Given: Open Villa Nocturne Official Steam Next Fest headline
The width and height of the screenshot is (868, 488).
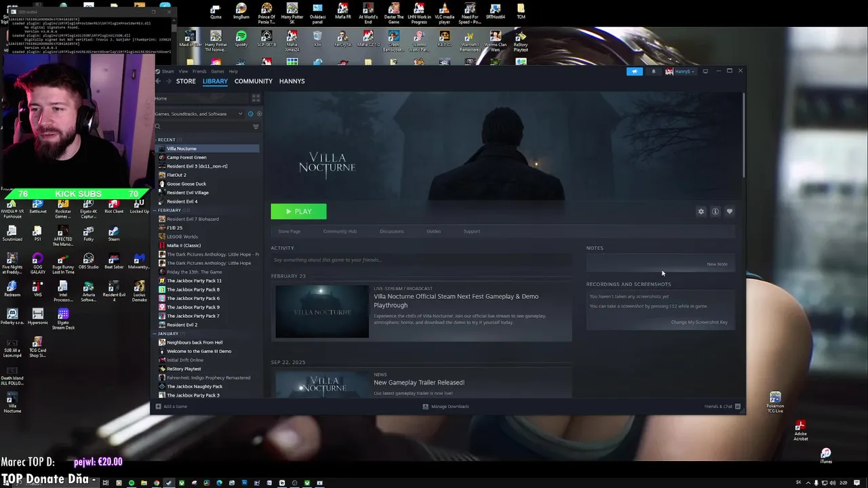Looking at the screenshot, I should (x=456, y=300).
